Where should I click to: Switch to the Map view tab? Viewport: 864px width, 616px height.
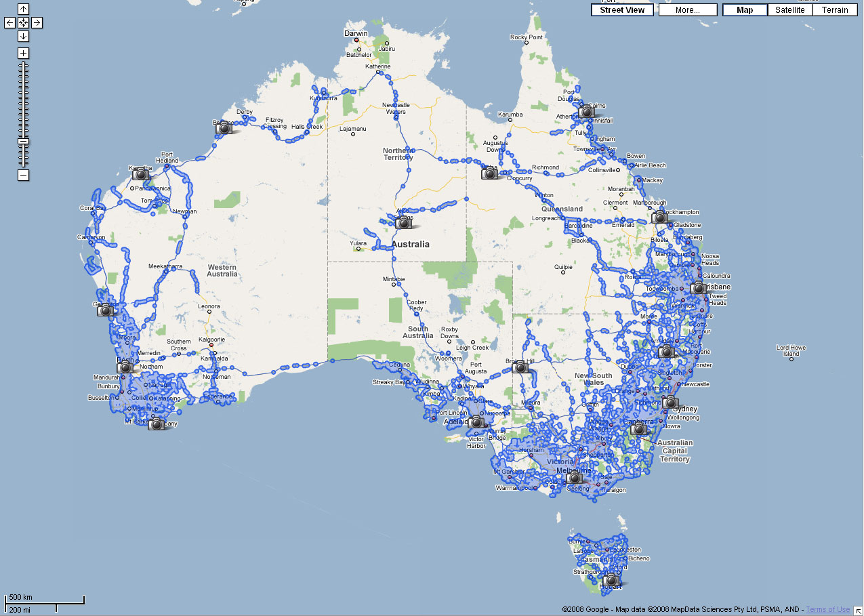coord(745,10)
